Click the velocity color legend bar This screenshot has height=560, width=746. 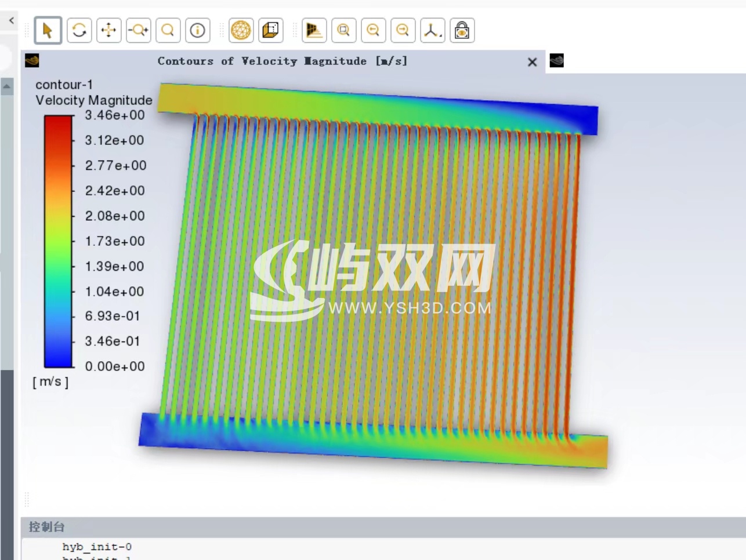tap(58, 241)
